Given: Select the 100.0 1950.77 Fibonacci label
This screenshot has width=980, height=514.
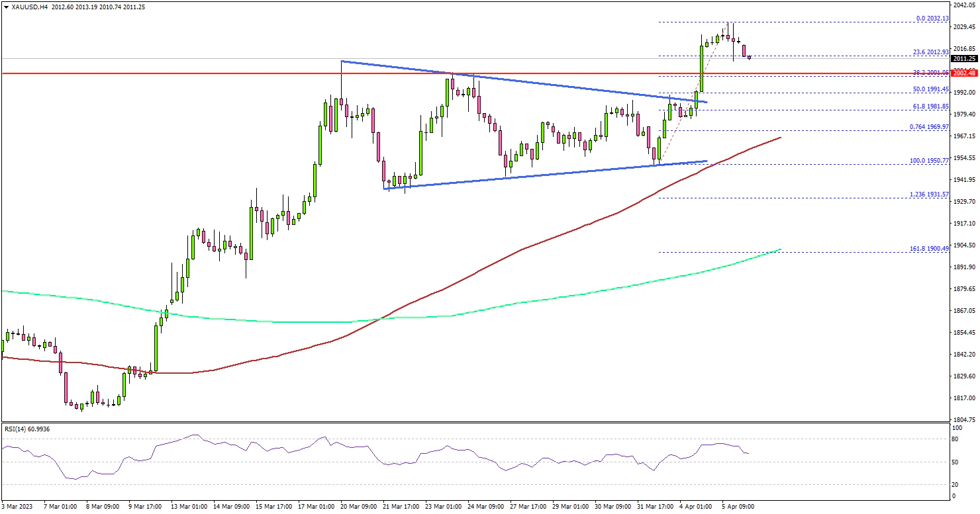Looking at the screenshot, I should click(x=930, y=161).
